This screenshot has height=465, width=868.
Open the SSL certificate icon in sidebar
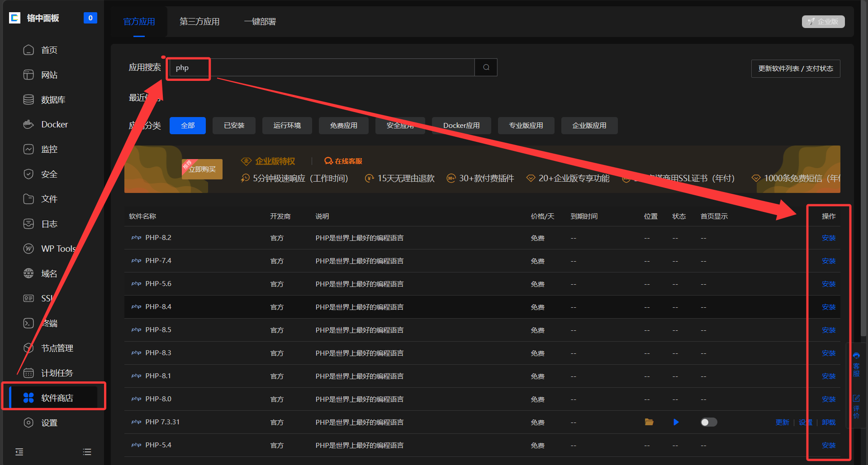[28, 298]
